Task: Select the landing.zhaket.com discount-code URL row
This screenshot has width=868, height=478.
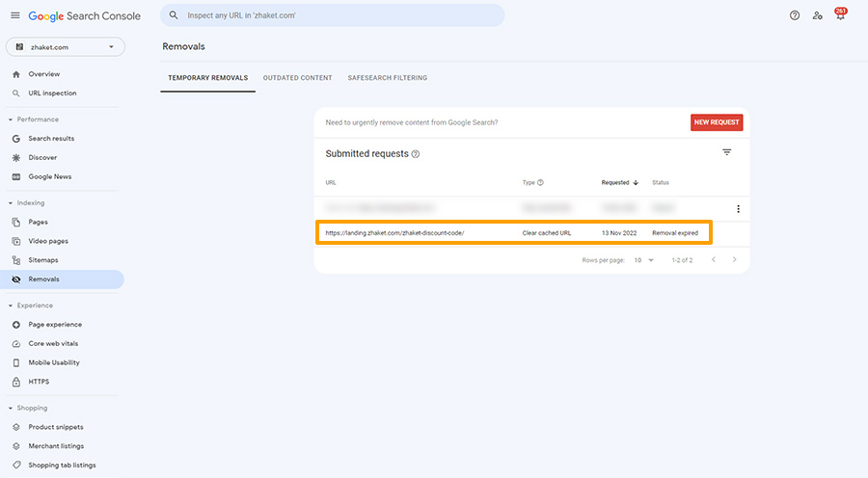Action: pos(514,233)
